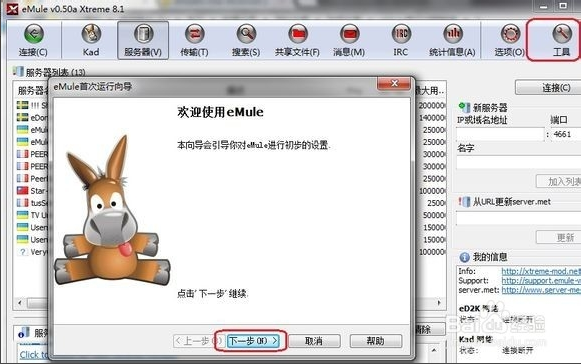The image size is (581, 364).
Task: Click the server list scroll left arrow
Action: [20, 303]
